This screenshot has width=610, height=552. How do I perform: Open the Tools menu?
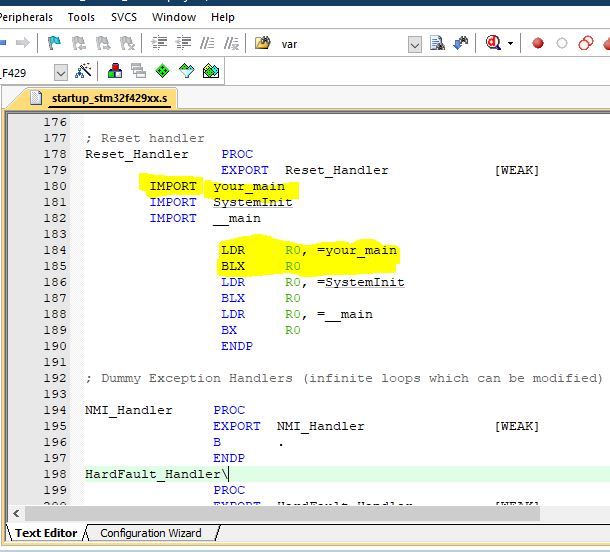pyautogui.click(x=81, y=16)
